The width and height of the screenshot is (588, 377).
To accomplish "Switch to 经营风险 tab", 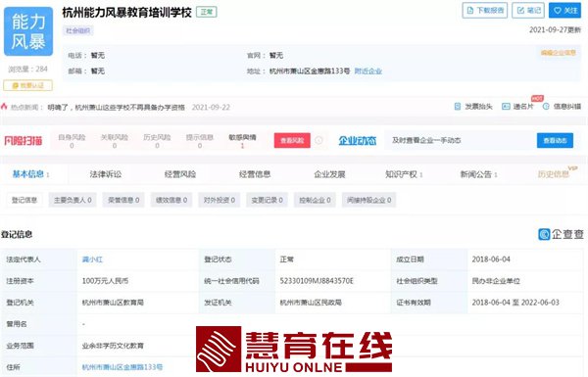I will 180,174.
